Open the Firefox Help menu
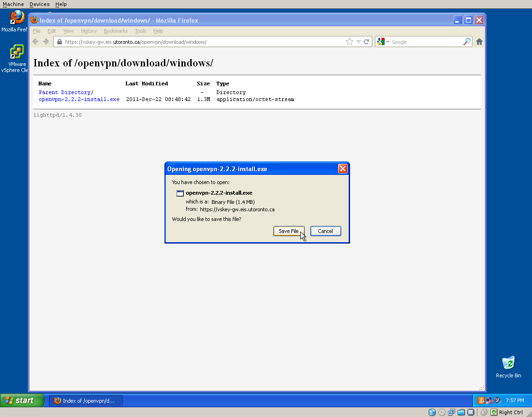The width and height of the screenshot is (532, 417). coord(158,31)
